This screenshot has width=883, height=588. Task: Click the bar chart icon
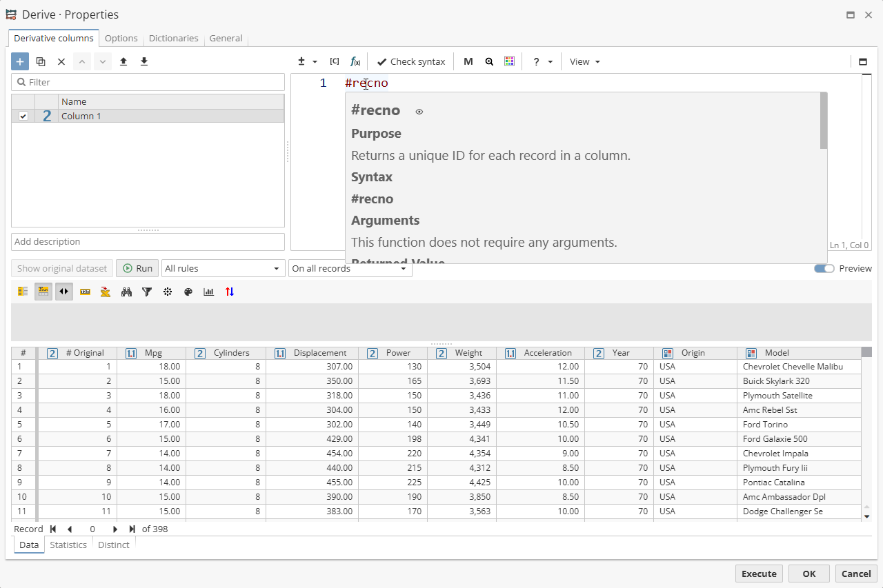[x=209, y=292]
